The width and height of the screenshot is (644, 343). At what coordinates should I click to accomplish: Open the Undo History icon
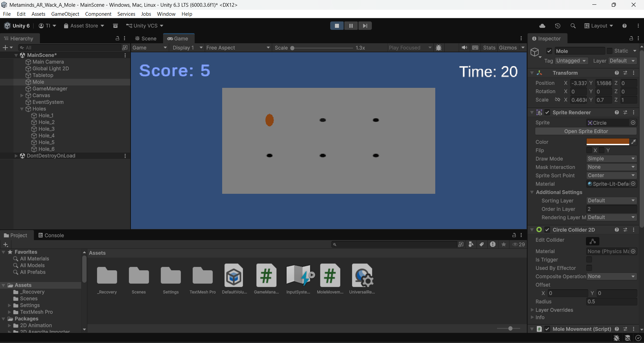(558, 26)
